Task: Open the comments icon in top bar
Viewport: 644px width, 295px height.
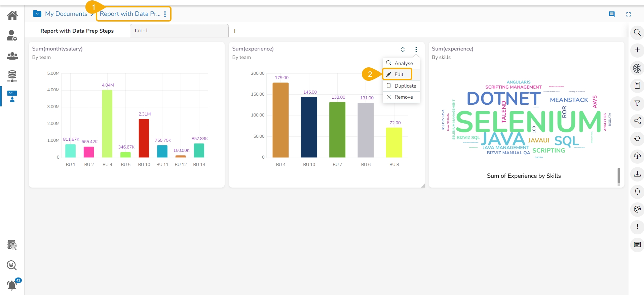Action: (612, 14)
